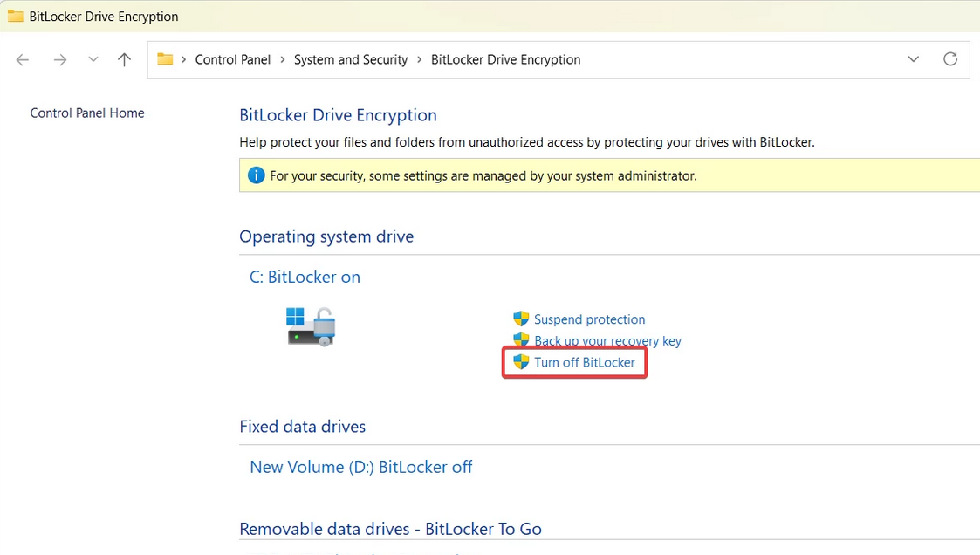Navigate to Control Panel breadcrumb
Screen dimensions: 980x555
(x=232, y=59)
